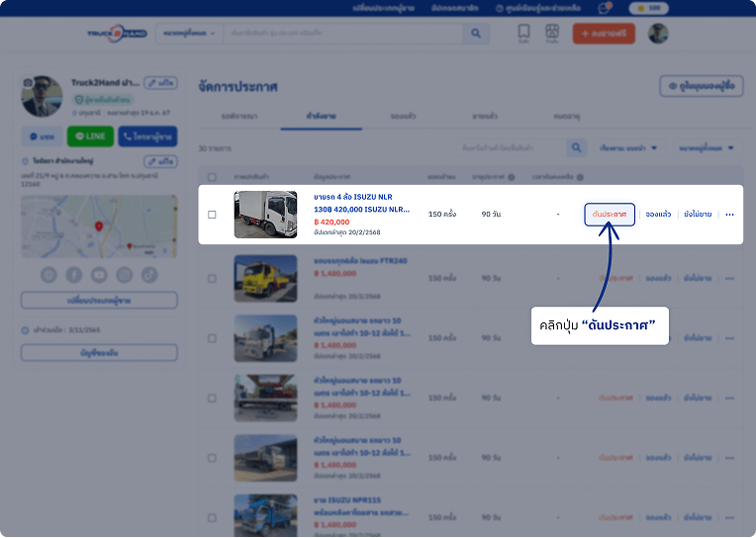Edit the Truck2Hand profile name

[x=160, y=83]
